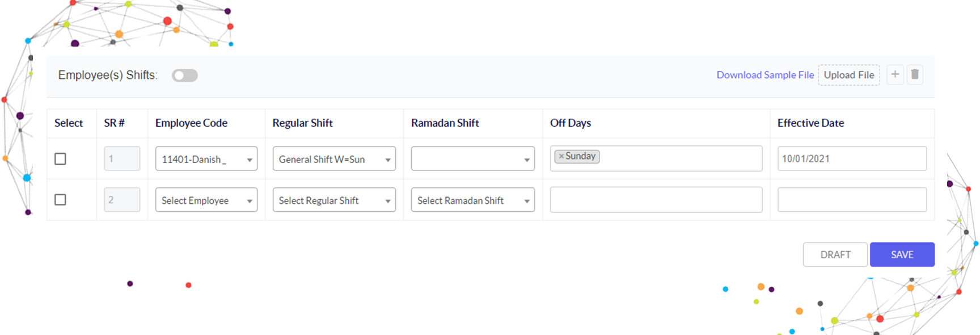This screenshot has height=335, width=980.
Task: Open the Select Employee dropdown
Action: coord(206,200)
